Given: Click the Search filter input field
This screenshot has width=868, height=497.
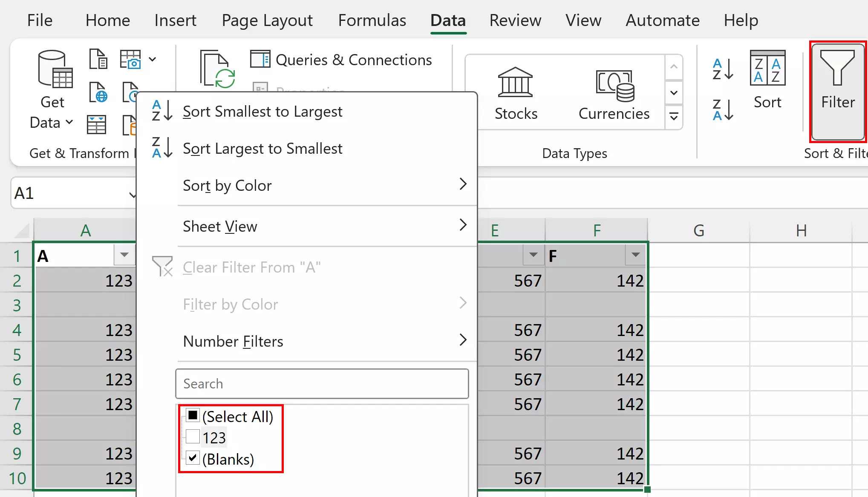Looking at the screenshot, I should tap(322, 383).
